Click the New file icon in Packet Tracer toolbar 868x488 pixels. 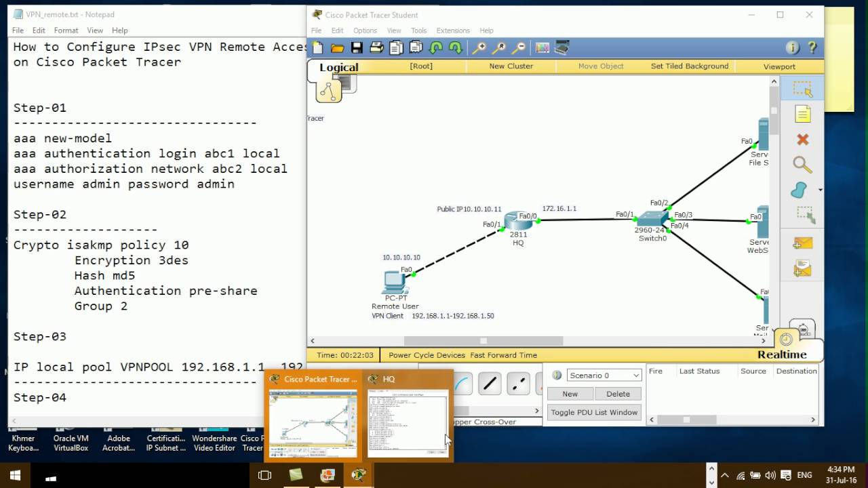317,47
